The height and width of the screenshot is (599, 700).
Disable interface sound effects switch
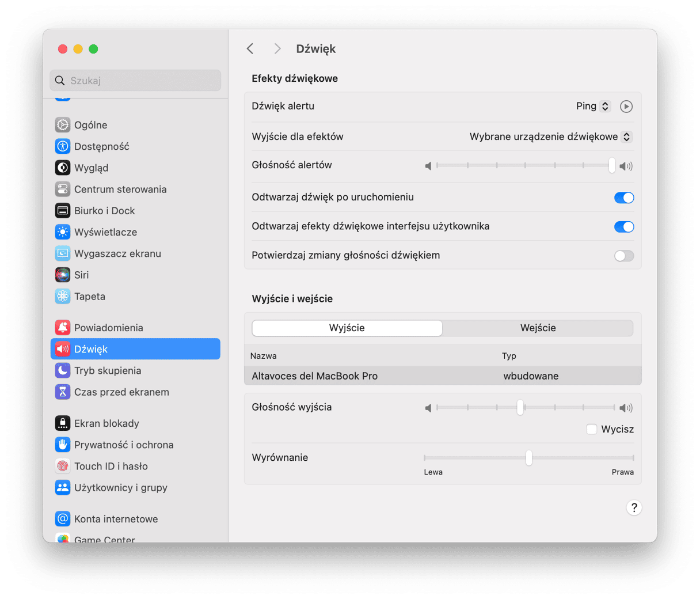pos(624,227)
